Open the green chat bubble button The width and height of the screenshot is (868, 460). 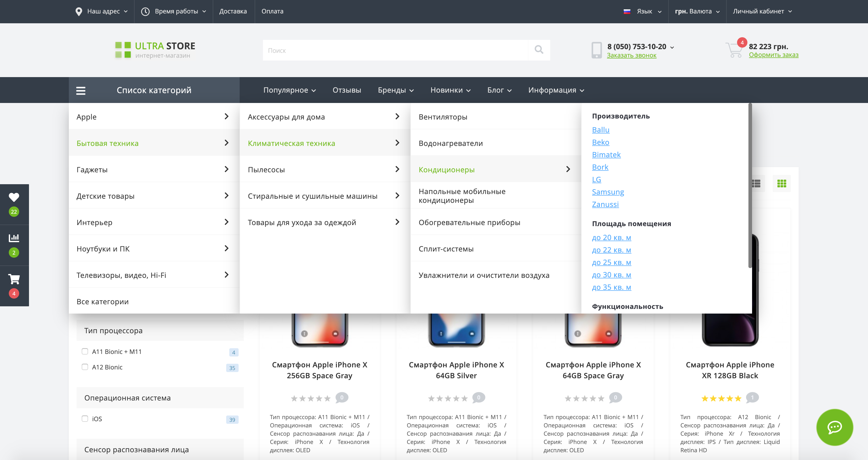click(x=835, y=427)
